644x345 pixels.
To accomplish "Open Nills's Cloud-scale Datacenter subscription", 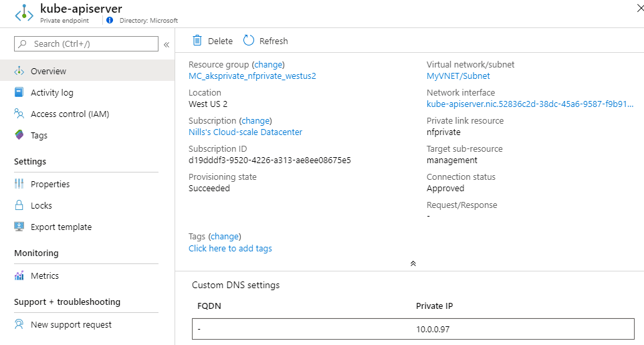I will pos(245,132).
